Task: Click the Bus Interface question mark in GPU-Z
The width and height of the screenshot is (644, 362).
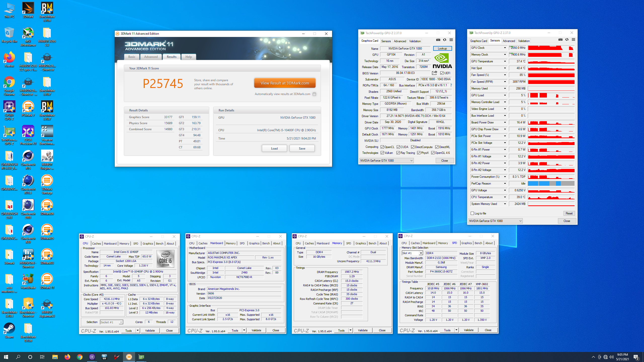Action: (451, 85)
